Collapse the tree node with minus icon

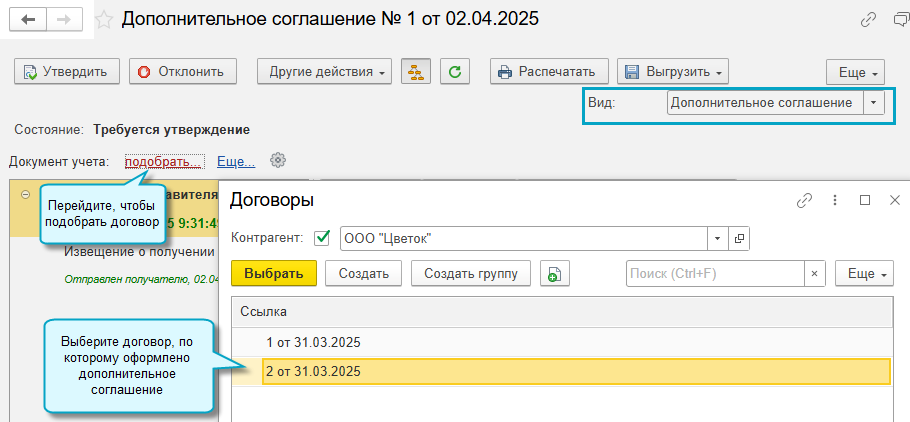(x=24, y=195)
